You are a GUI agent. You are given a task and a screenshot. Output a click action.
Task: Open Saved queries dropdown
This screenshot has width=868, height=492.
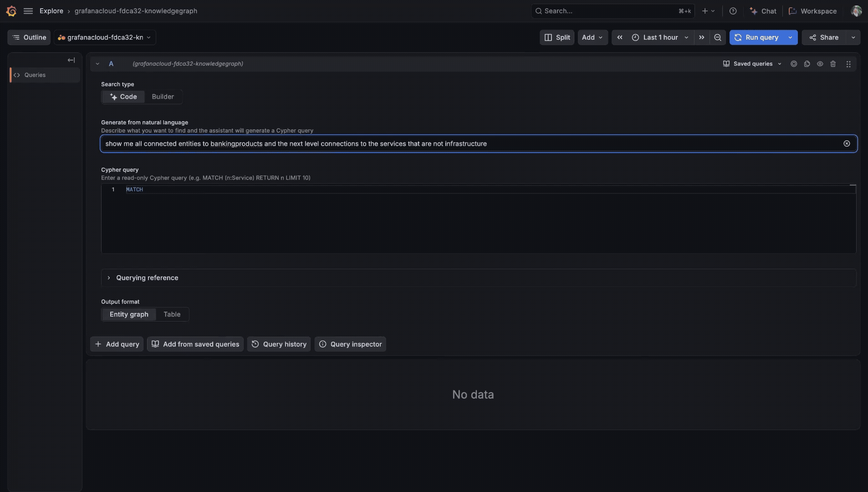coord(752,64)
